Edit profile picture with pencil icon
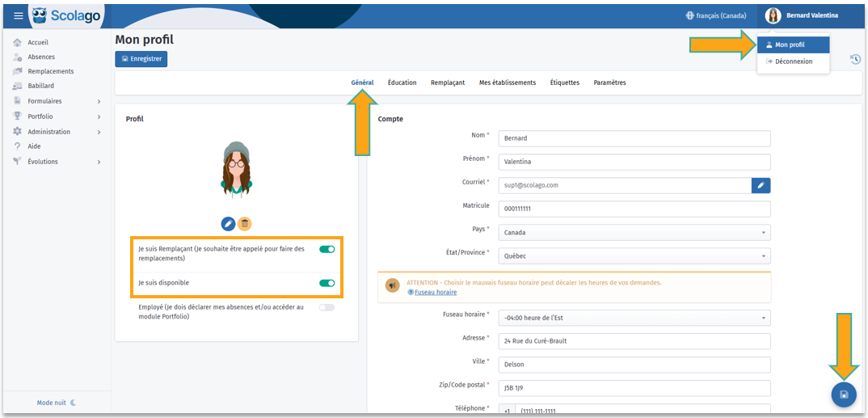Image resolution: width=868 pixels, height=418 pixels. point(228,224)
